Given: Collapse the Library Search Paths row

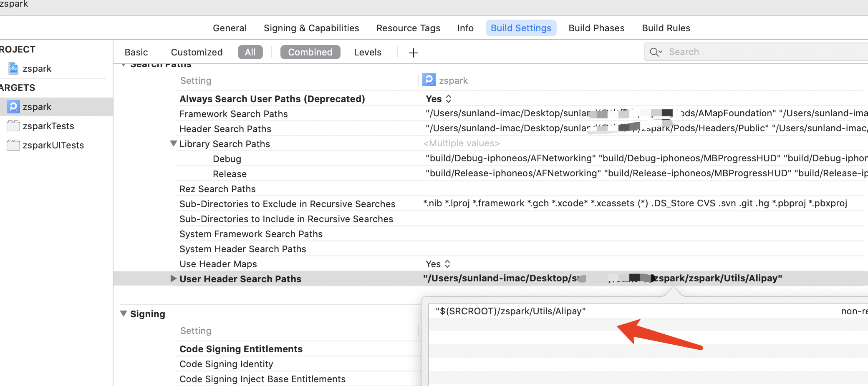Looking at the screenshot, I should pos(174,144).
